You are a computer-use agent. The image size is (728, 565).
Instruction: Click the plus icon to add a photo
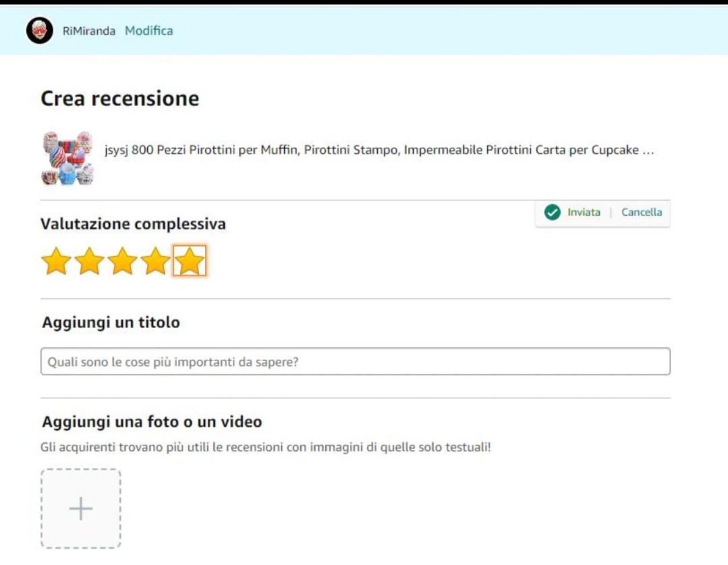[81, 508]
